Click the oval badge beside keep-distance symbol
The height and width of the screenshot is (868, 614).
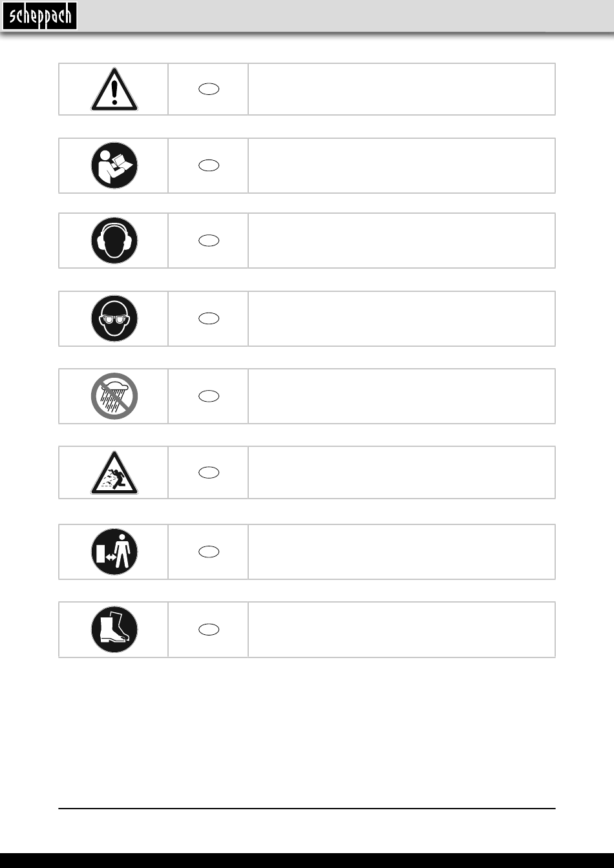(x=209, y=552)
